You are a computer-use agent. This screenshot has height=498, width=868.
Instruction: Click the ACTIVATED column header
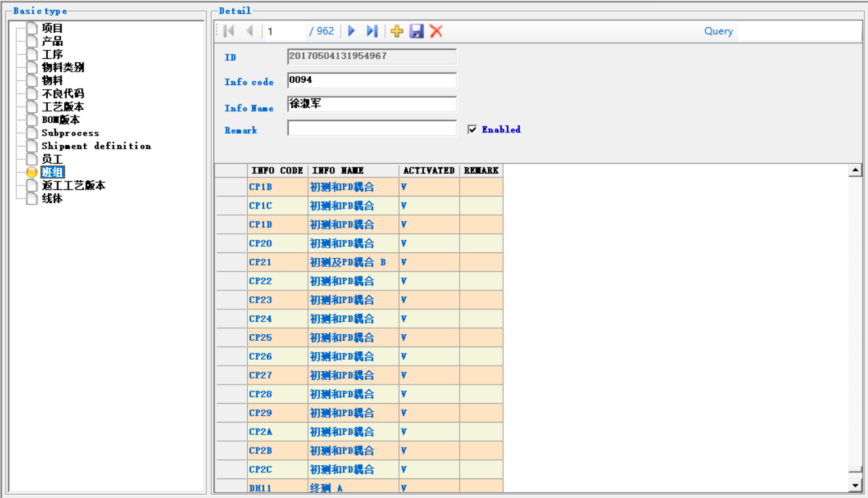429,170
